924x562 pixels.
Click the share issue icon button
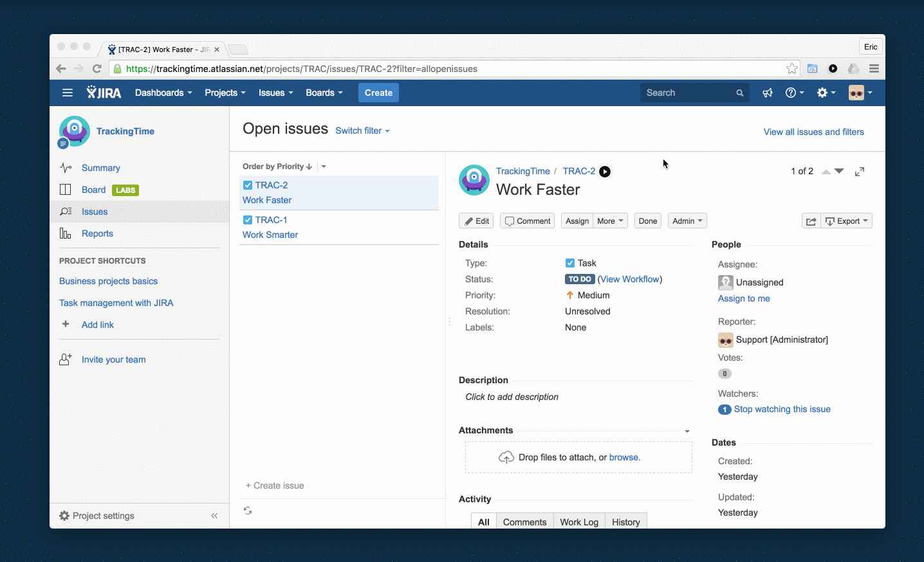point(811,221)
